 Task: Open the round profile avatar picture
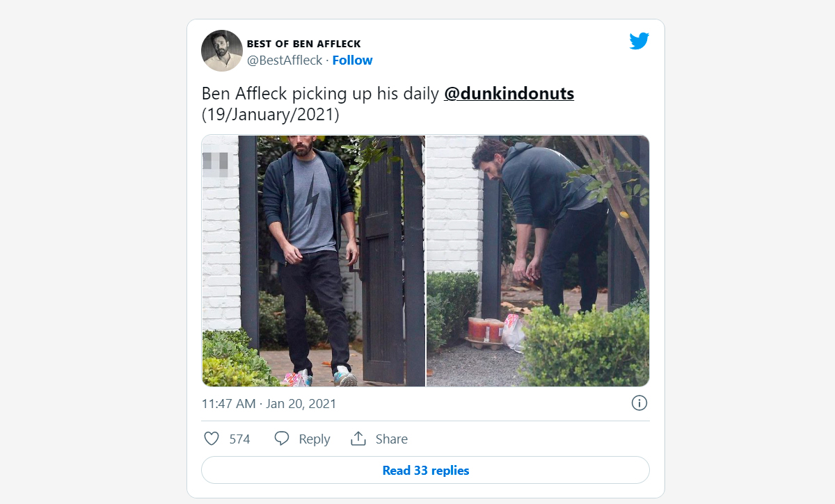pos(222,51)
